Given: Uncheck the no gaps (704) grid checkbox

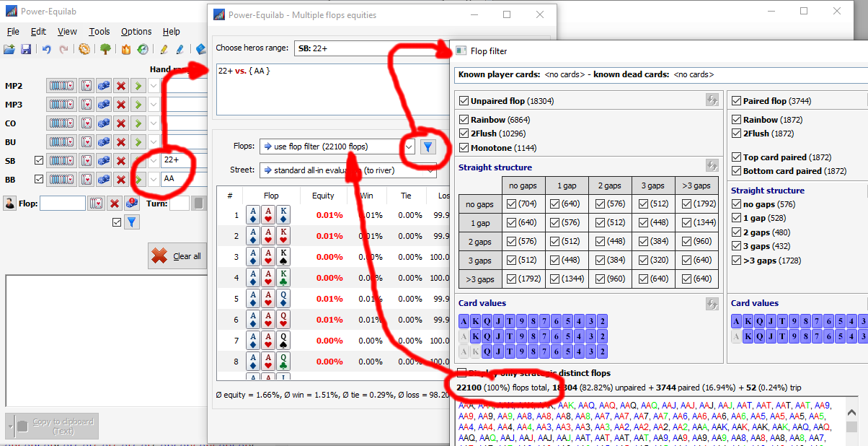Looking at the screenshot, I should tap(511, 204).
